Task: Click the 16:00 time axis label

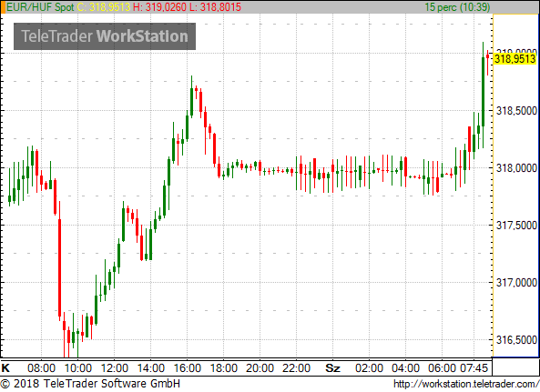Action: click(187, 368)
